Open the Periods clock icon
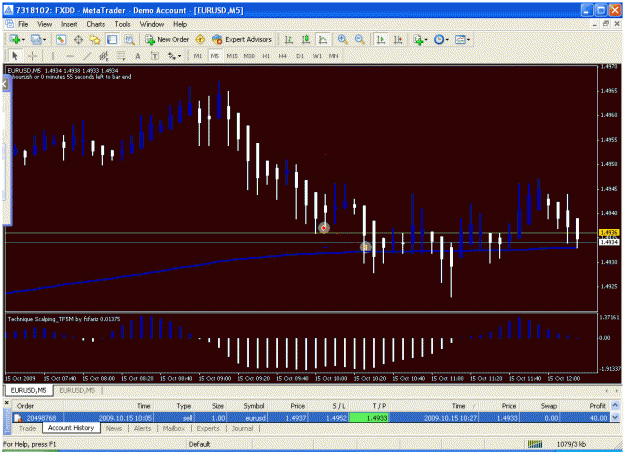Screen dimensions: 625x452 pos(439,39)
